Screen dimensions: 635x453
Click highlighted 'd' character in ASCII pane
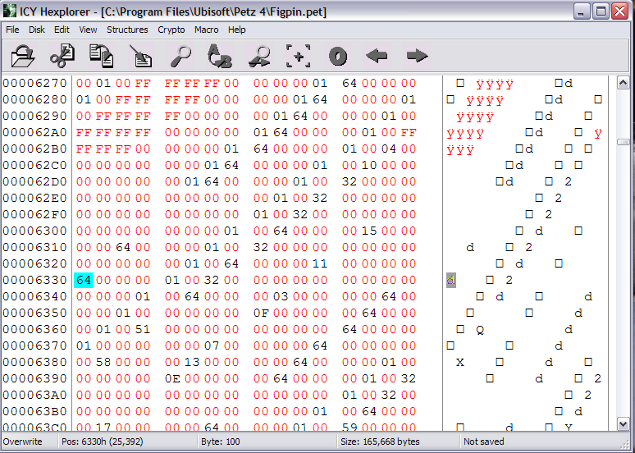451,280
